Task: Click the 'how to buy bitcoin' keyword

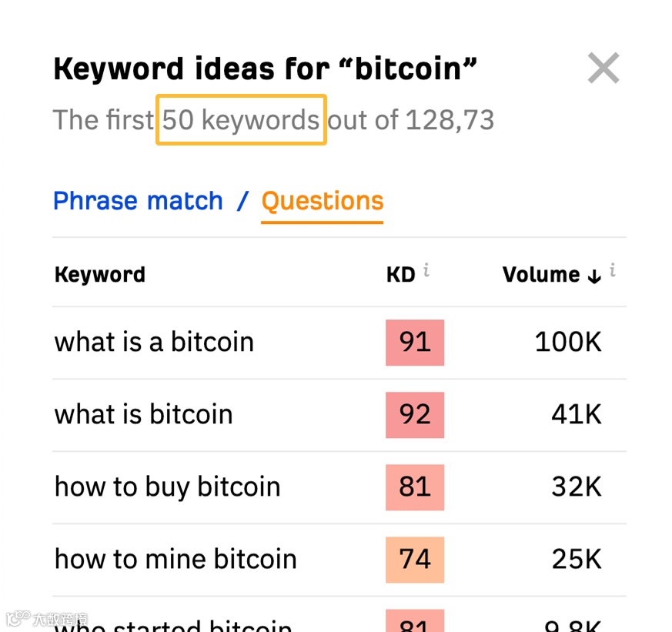Action: point(167,487)
